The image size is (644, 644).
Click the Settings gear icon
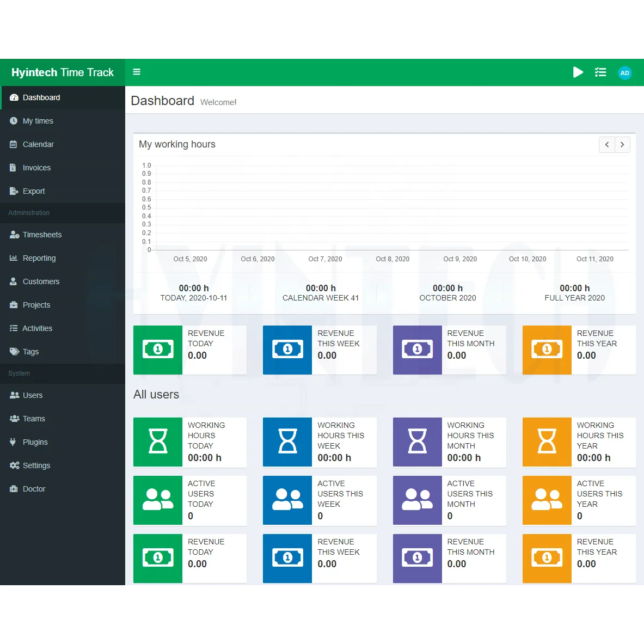(x=14, y=465)
